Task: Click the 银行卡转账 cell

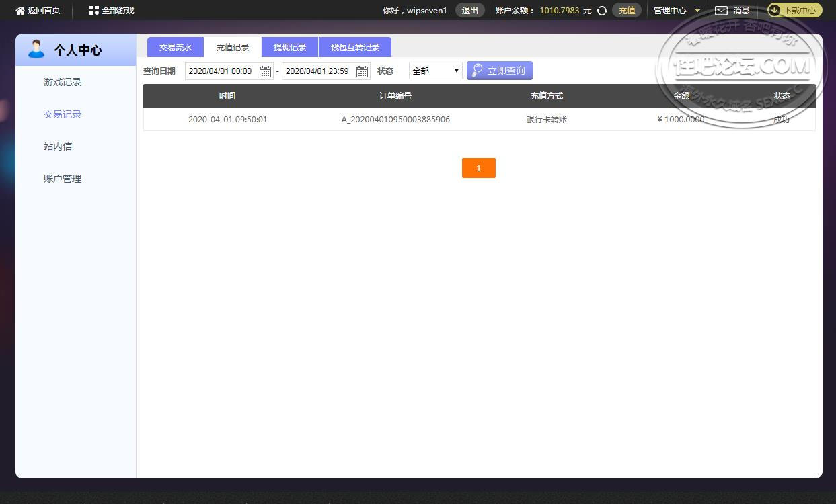Action: 547,120
